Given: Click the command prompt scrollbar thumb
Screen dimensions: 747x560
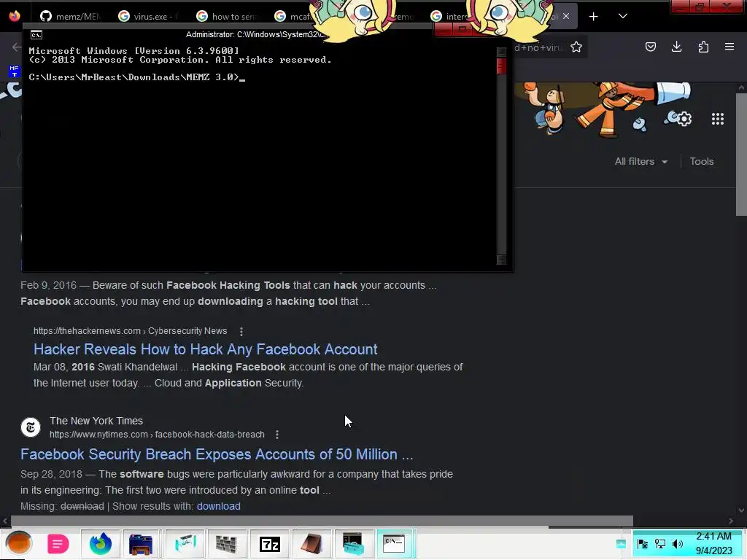Looking at the screenshot, I should click(x=501, y=66).
